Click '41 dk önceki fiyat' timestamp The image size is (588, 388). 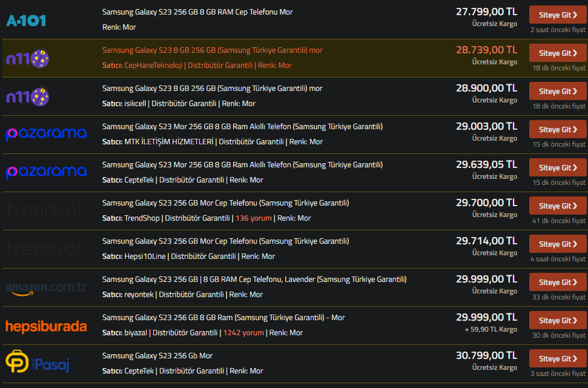click(558, 221)
